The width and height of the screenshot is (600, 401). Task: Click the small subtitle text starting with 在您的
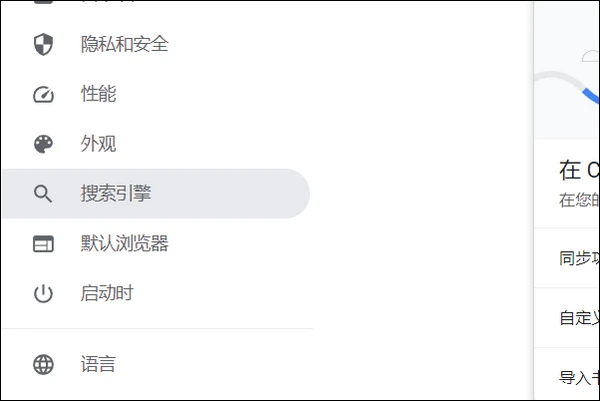[579, 198]
